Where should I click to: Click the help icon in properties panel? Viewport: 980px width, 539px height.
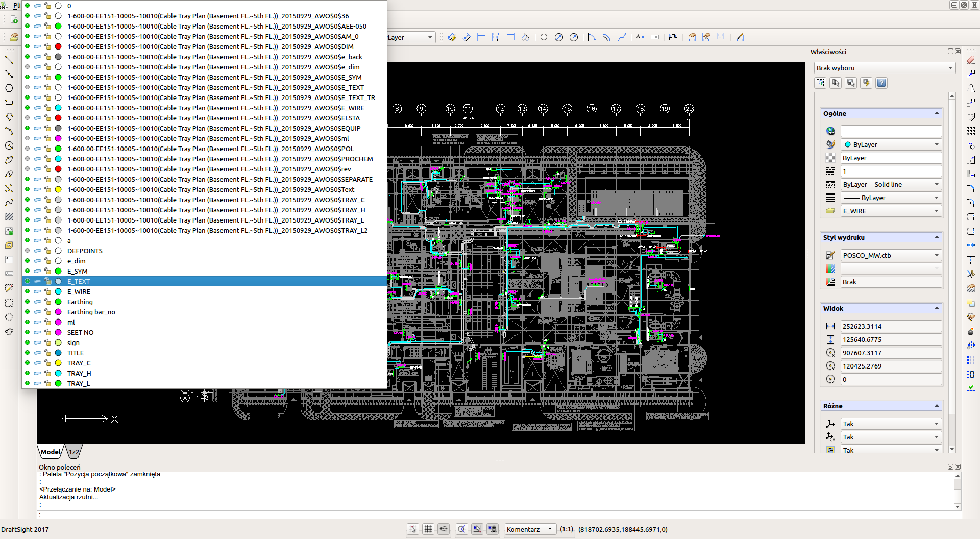tap(881, 83)
